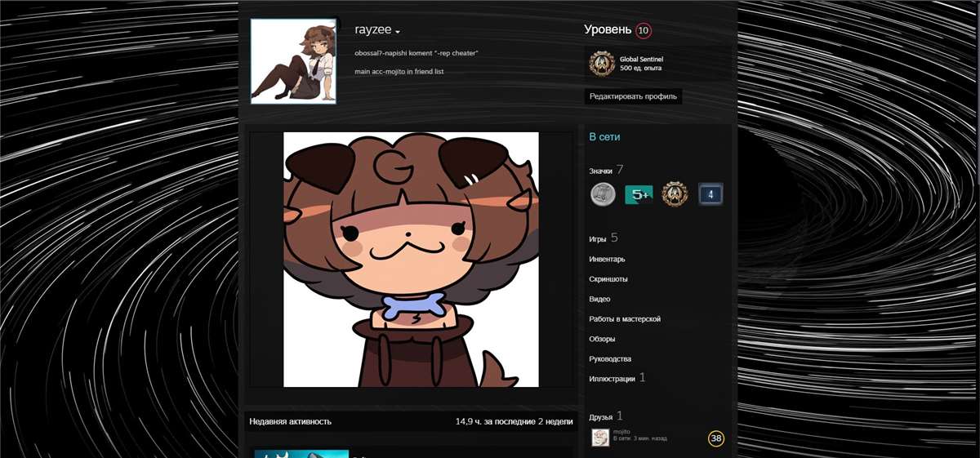Open the Иллюстрации artwork link

(x=612, y=379)
